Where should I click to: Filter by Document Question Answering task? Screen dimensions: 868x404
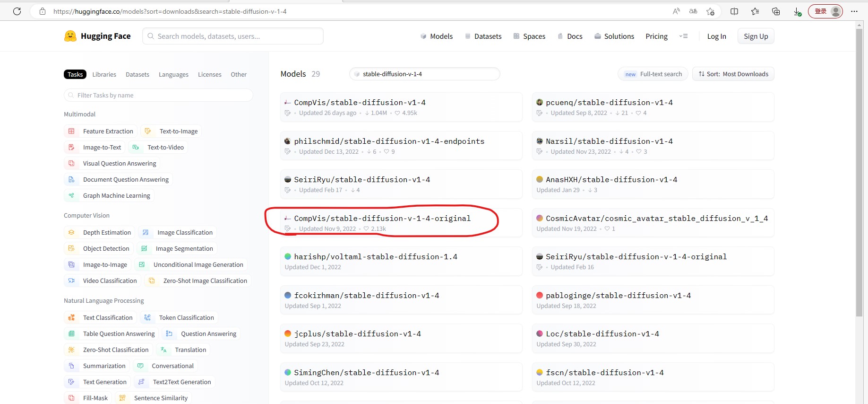point(118,179)
